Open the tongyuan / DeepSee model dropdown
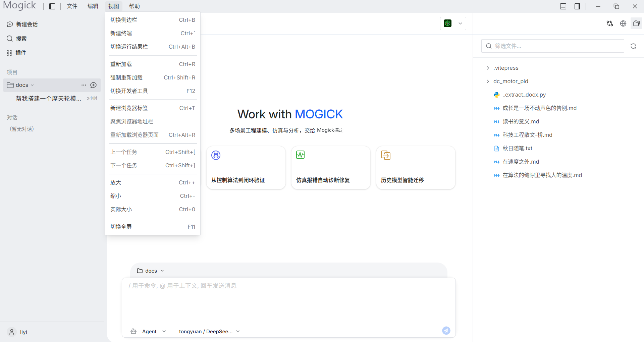644x342 pixels. tap(209, 331)
